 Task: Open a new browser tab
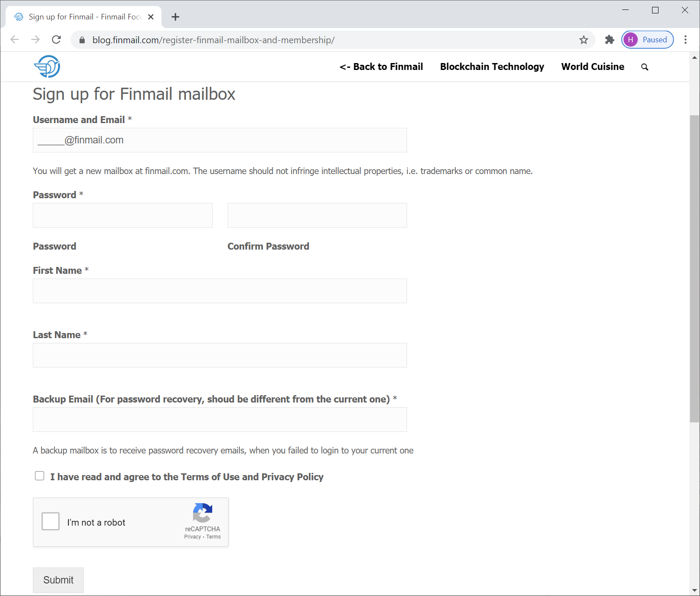click(175, 17)
